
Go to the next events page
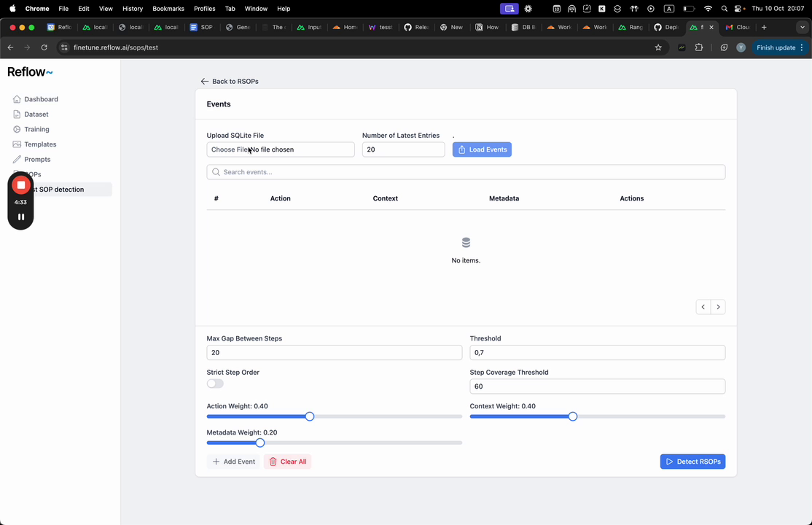(x=718, y=307)
